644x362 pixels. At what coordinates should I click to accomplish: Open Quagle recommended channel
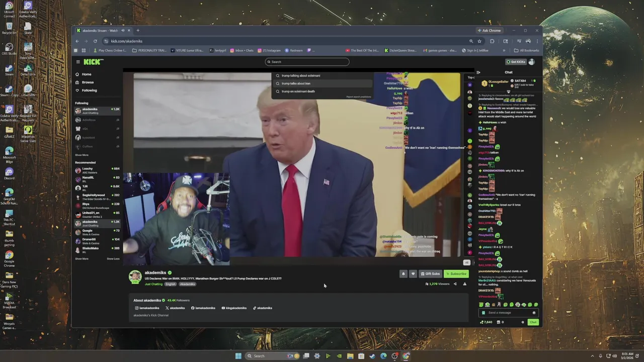97,232
